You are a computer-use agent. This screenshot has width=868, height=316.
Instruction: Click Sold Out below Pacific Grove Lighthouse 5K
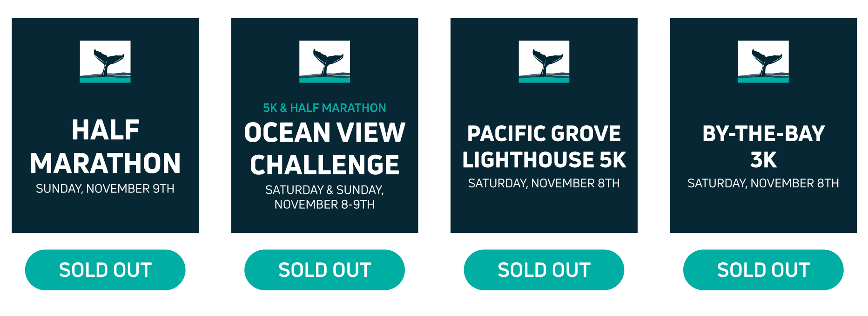544,270
